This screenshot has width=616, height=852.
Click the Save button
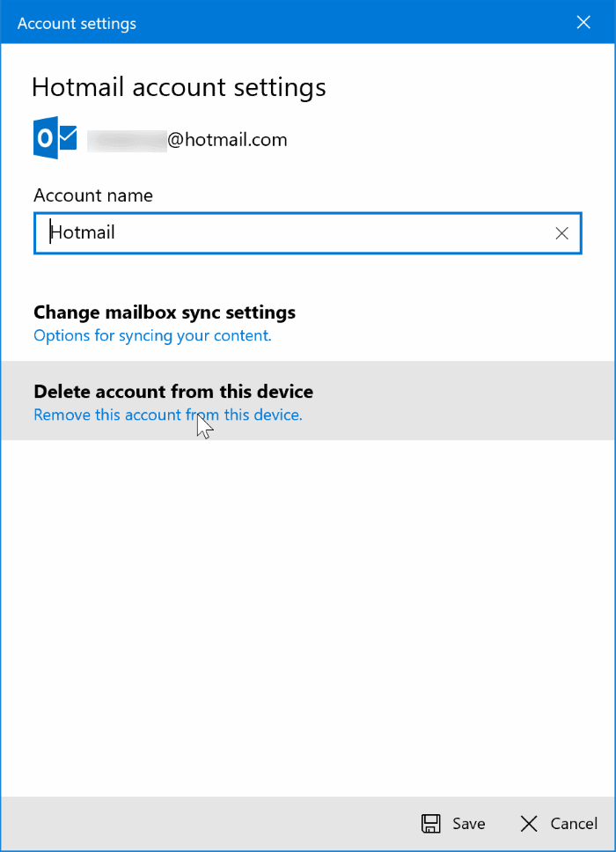click(453, 824)
